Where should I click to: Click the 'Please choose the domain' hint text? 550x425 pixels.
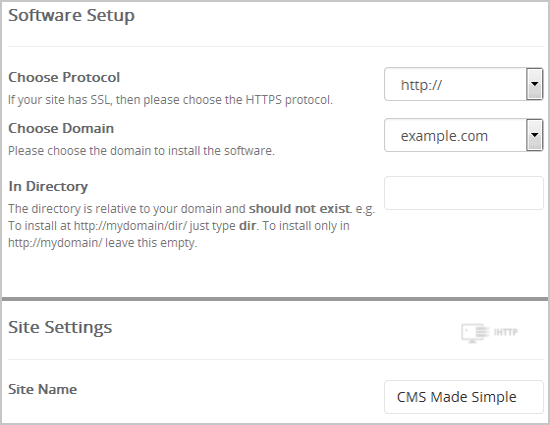[141, 151]
